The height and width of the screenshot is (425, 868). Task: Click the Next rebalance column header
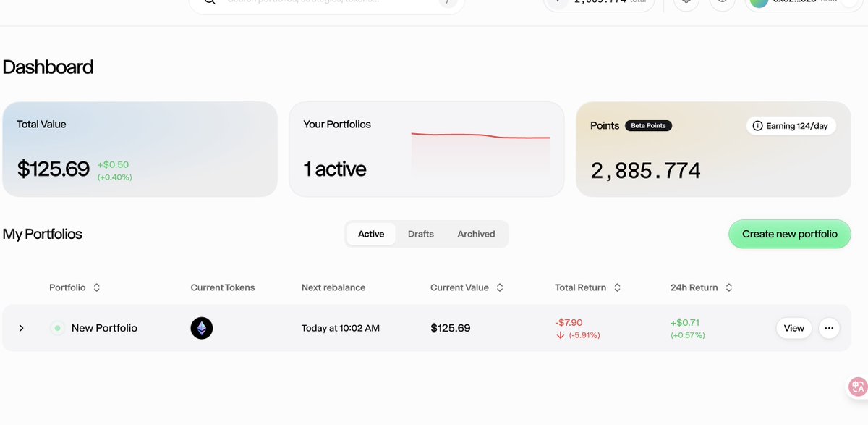point(333,287)
